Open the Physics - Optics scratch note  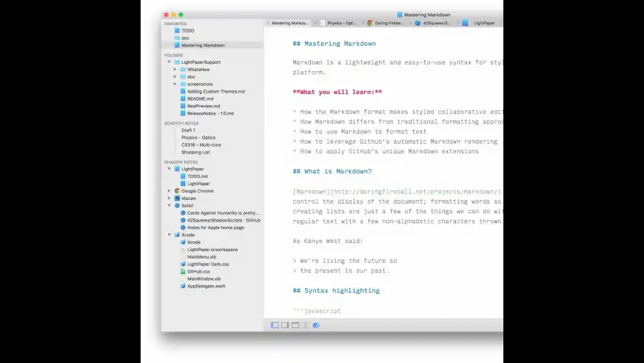click(198, 138)
